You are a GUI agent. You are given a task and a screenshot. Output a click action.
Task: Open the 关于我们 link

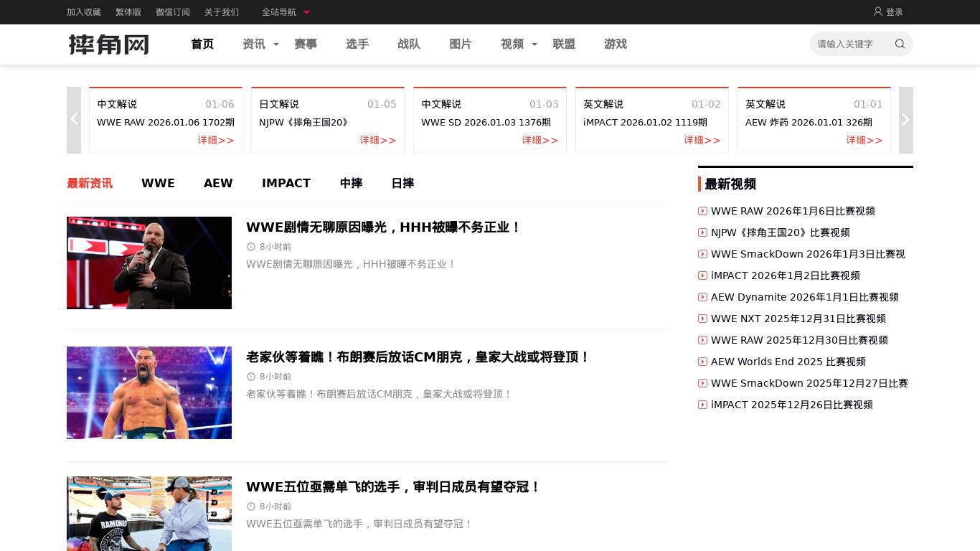pos(222,12)
